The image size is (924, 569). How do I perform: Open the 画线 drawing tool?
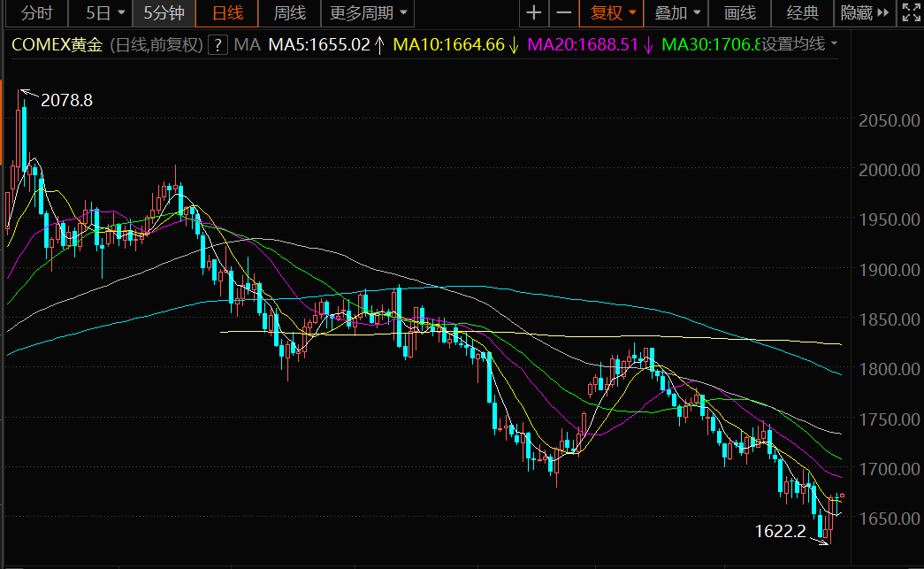coord(739,13)
